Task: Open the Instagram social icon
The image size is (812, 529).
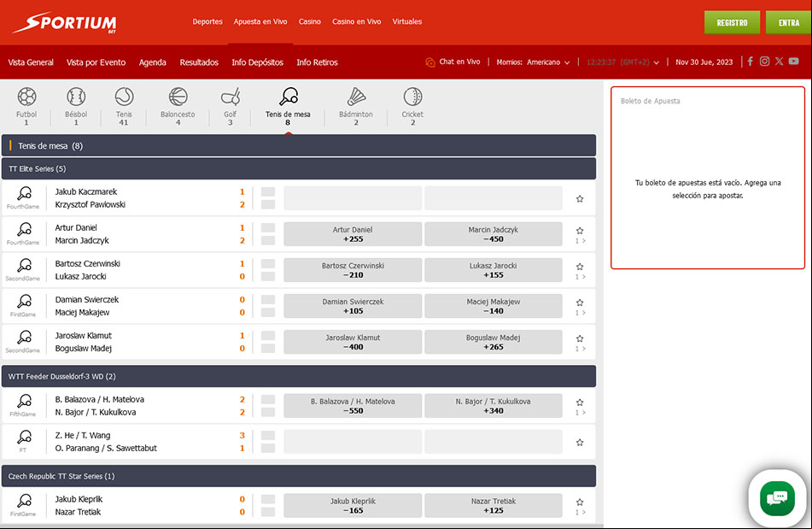Action: coord(764,62)
